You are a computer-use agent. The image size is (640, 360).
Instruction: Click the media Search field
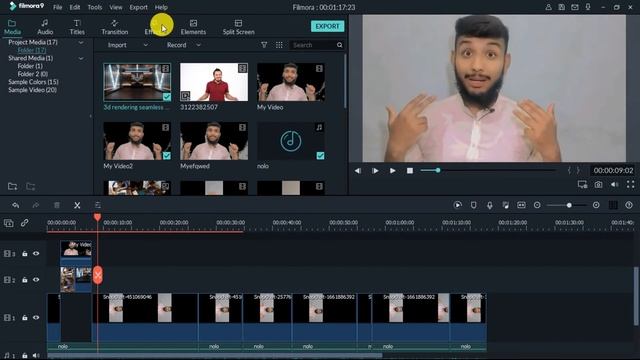click(x=313, y=45)
